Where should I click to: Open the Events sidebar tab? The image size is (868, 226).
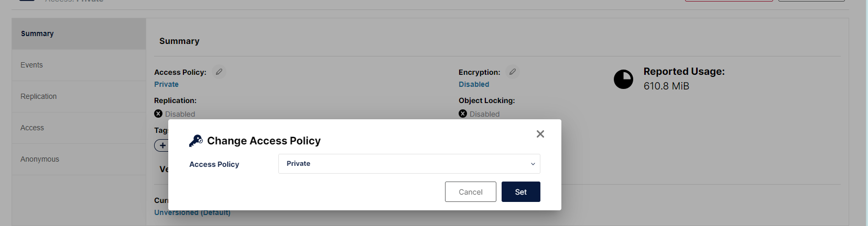(x=79, y=65)
